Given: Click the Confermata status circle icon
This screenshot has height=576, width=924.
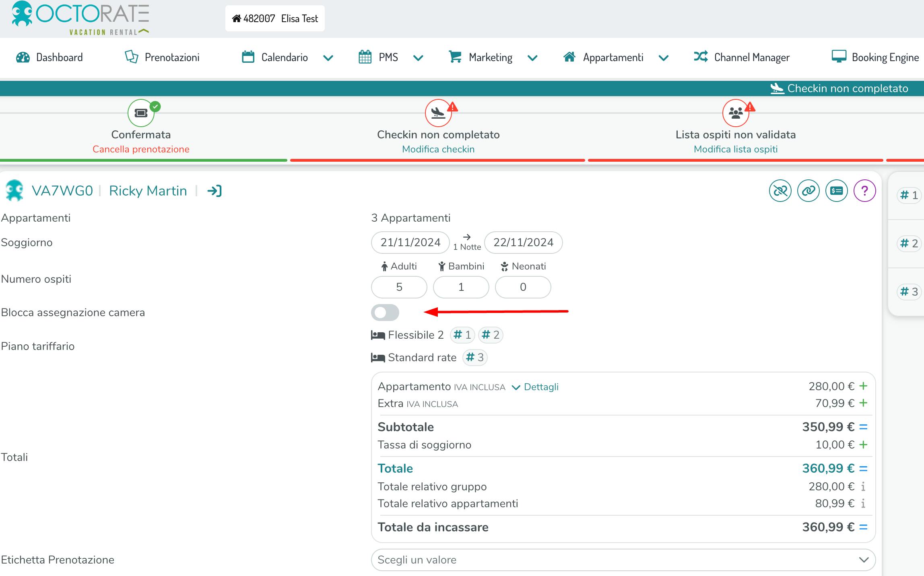Looking at the screenshot, I should (141, 113).
